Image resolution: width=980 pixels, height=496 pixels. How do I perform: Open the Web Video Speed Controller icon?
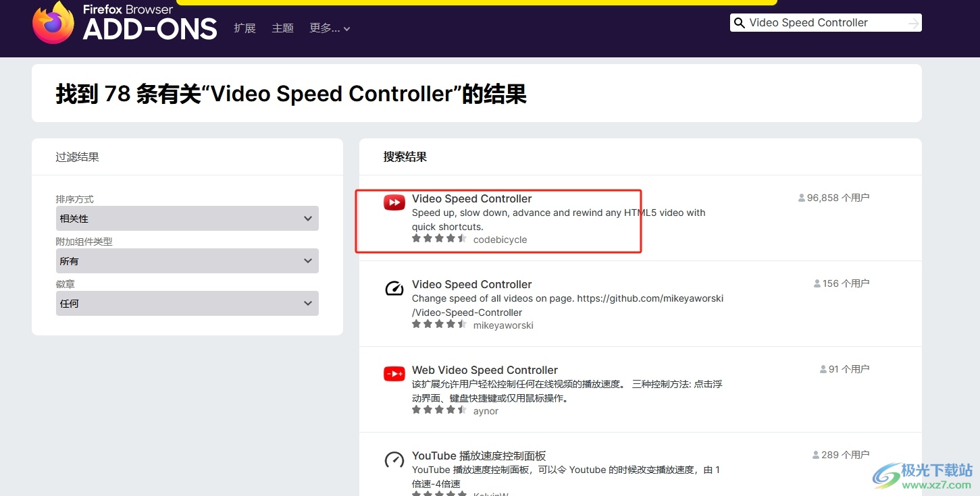point(394,374)
